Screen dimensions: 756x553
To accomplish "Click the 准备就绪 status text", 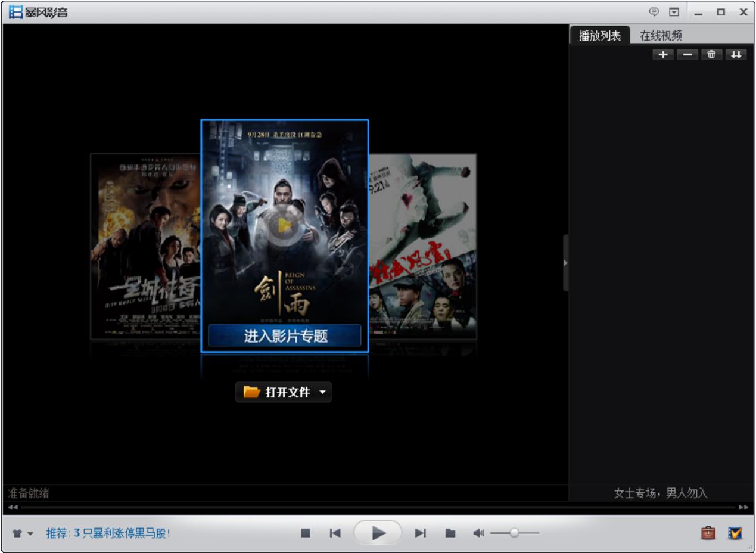I will click(29, 493).
